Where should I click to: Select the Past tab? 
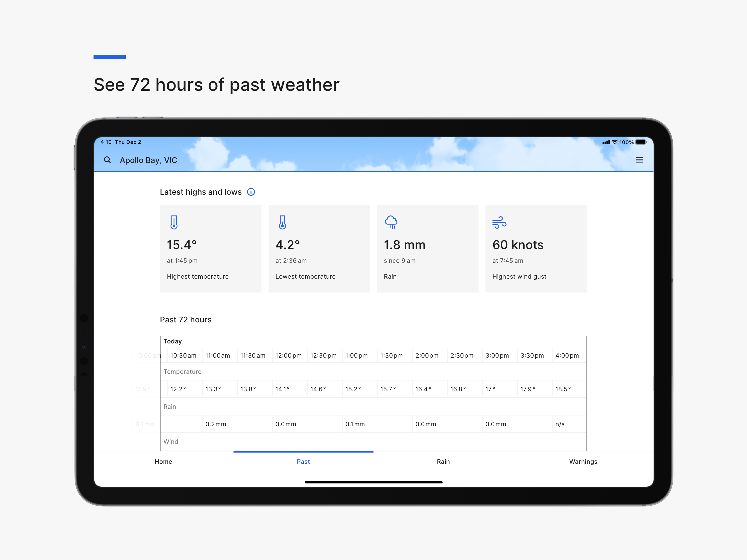303,461
